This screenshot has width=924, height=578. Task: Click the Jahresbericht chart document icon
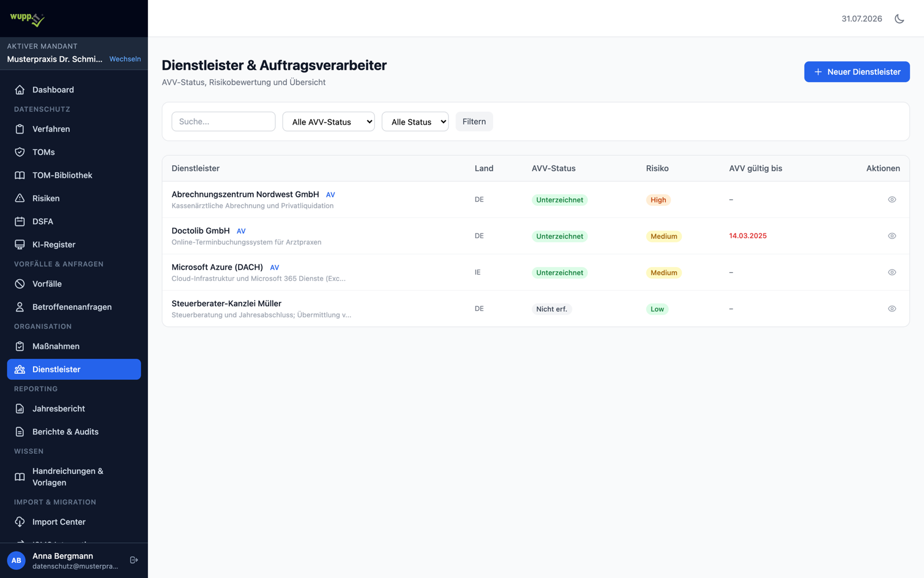[20, 409]
